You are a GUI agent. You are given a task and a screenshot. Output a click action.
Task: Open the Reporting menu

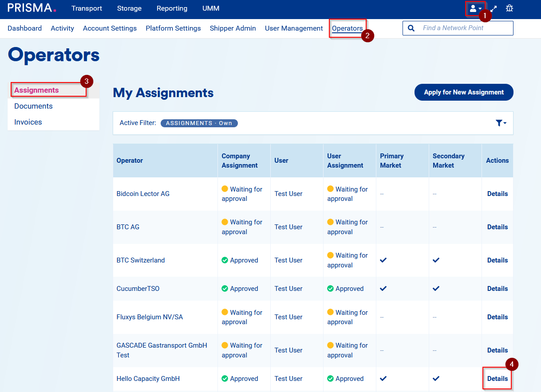(172, 8)
